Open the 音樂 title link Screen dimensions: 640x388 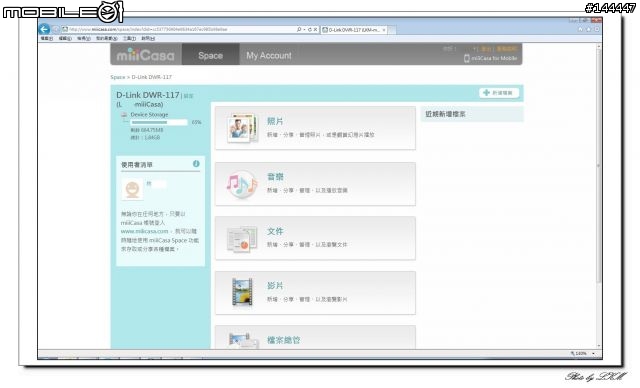(x=275, y=177)
